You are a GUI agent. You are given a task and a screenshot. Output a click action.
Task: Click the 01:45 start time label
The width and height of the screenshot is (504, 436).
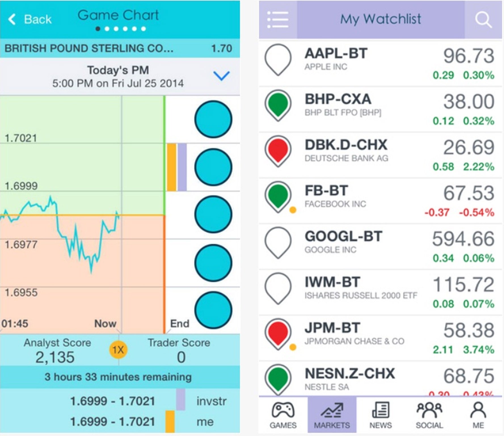tap(15, 324)
